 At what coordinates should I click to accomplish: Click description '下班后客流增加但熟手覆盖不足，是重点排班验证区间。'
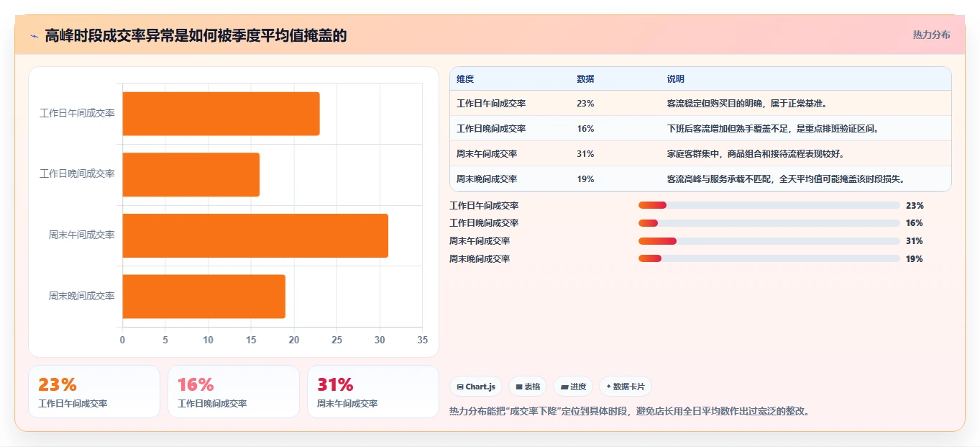tap(773, 129)
